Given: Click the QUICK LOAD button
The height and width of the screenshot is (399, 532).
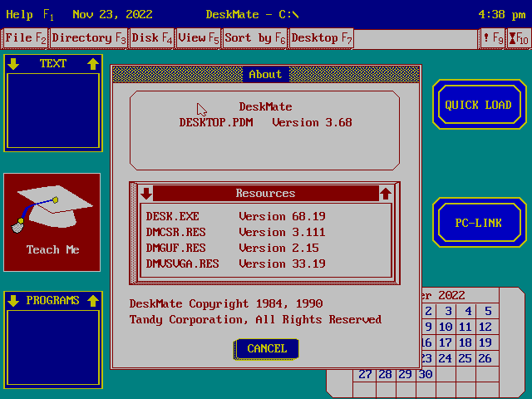Looking at the screenshot, I should [479, 105].
